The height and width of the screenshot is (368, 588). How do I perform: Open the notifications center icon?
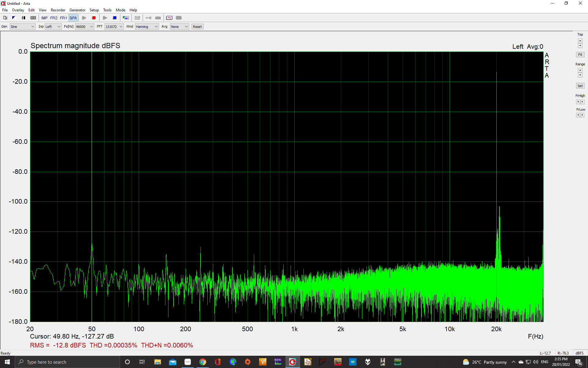[x=579, y=362]
